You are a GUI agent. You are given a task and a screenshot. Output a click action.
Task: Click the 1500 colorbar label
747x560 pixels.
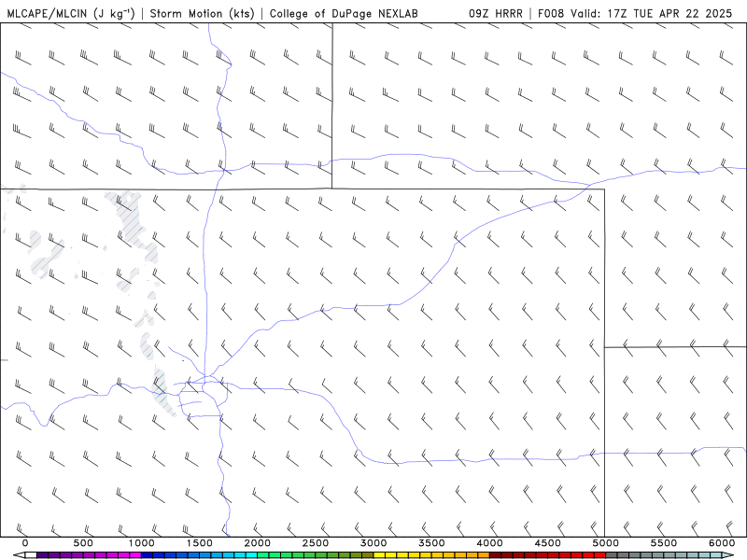pos(200,543)
